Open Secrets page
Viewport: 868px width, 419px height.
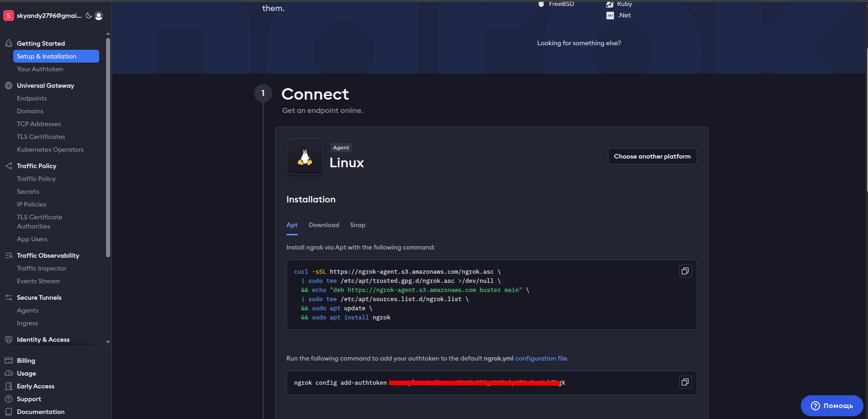[x=28, y=191]
